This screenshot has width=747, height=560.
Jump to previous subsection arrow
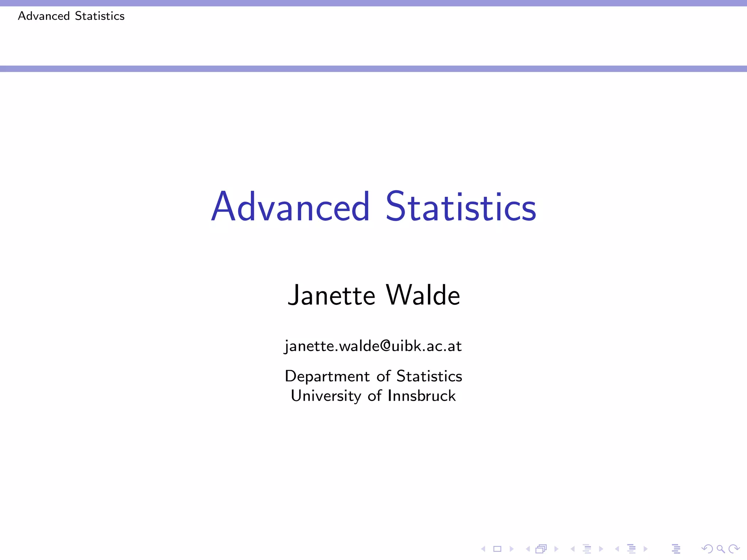573,549
